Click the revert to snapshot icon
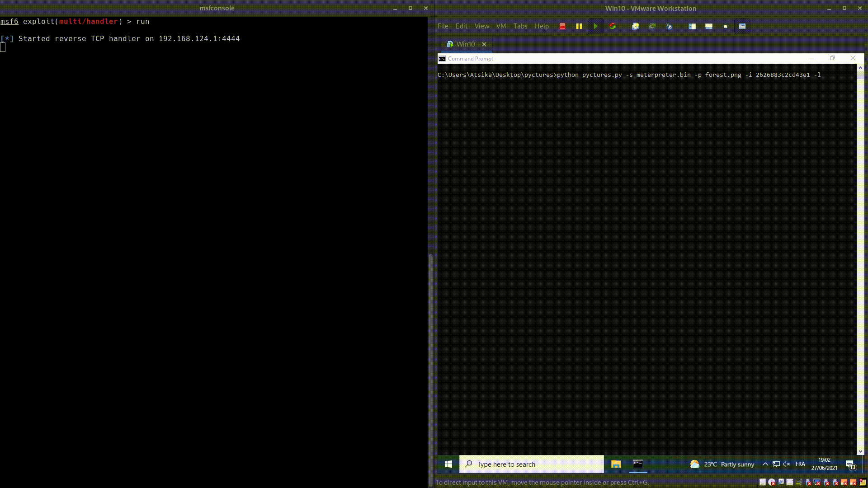Viewport: 868px width, 488px height. tap(652, 26)
